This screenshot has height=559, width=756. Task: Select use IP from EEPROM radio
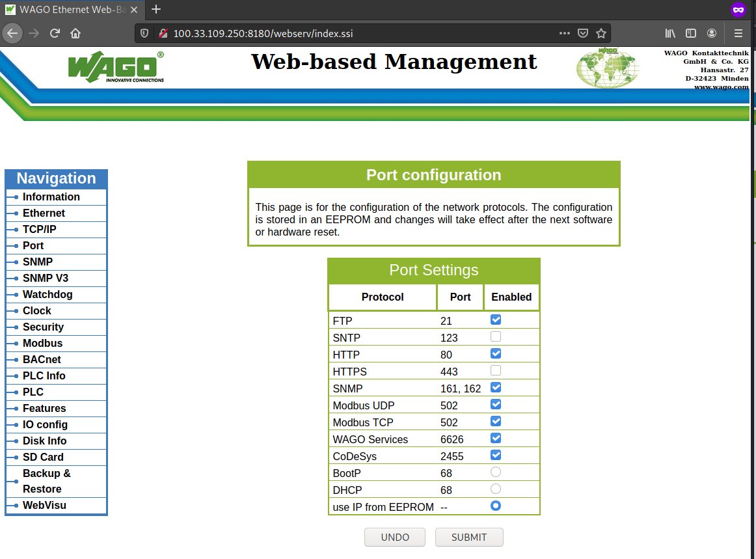point(496,506)
